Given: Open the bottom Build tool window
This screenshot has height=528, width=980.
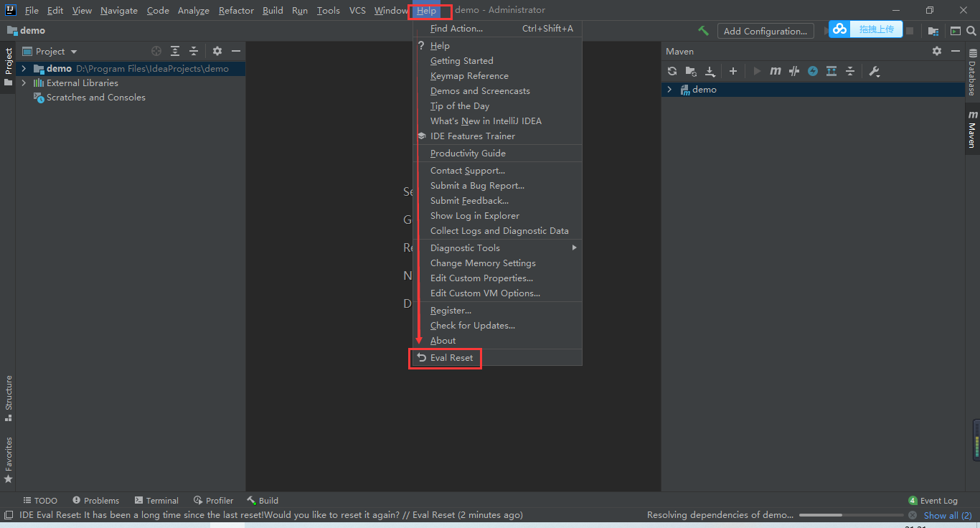Looking at the screenshot, I should [x=263, y=501].
